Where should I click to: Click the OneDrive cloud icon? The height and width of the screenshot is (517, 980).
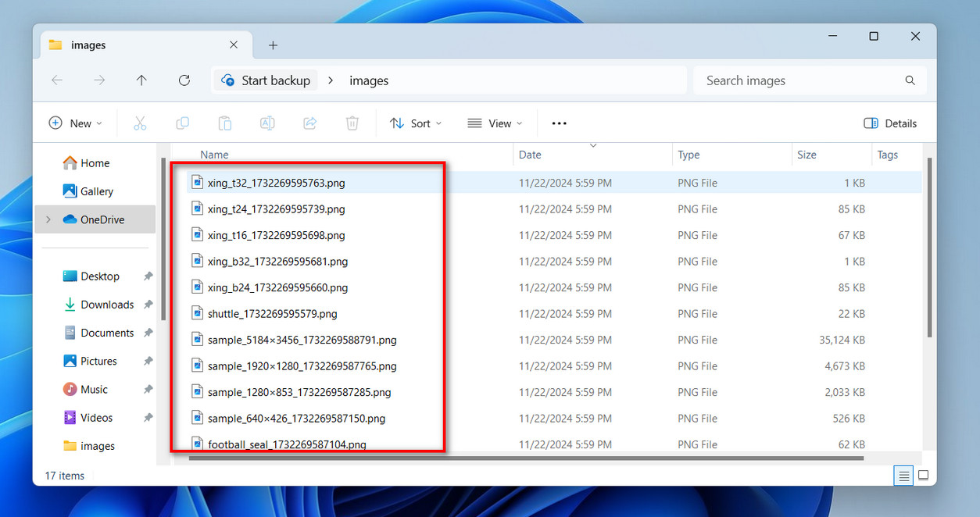point(70,219)
